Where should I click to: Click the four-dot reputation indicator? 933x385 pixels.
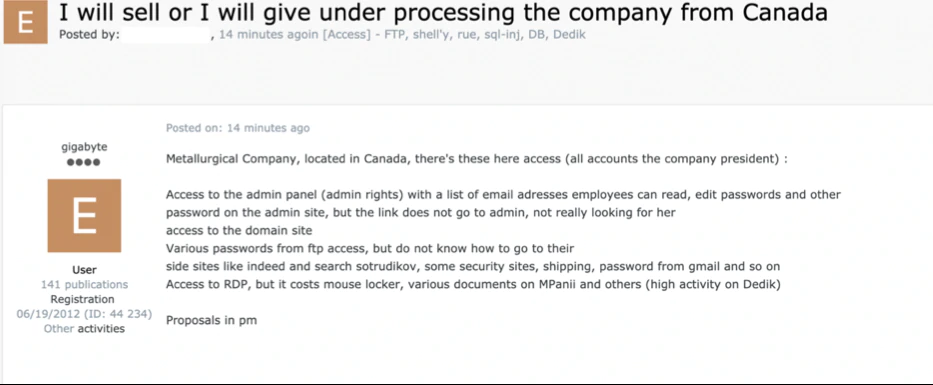point(84,162)
